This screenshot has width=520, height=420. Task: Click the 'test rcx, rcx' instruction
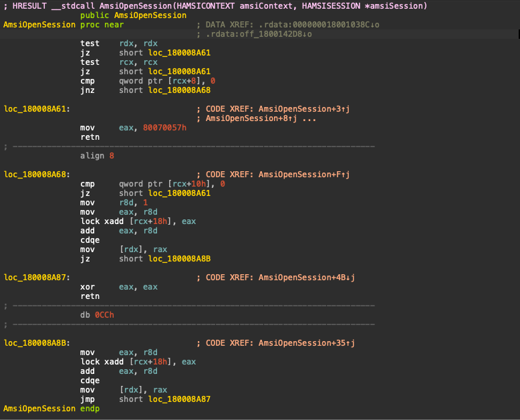[x=119, y=62]
